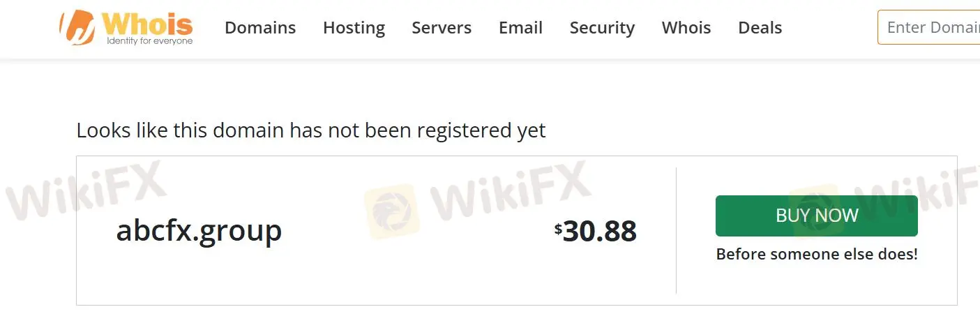Click the Whois wordmark in header
The width and height of the screenshot is (980, 323).
coord(148,23)
